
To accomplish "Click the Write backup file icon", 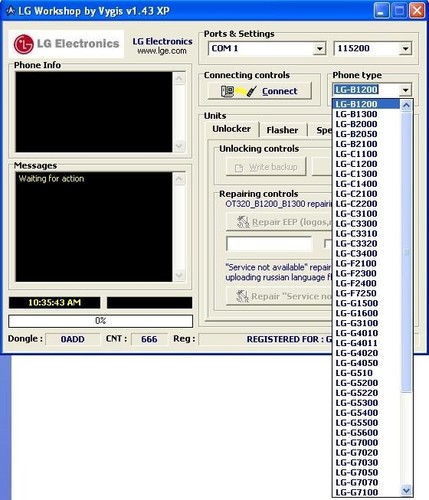I will point(239,167).
